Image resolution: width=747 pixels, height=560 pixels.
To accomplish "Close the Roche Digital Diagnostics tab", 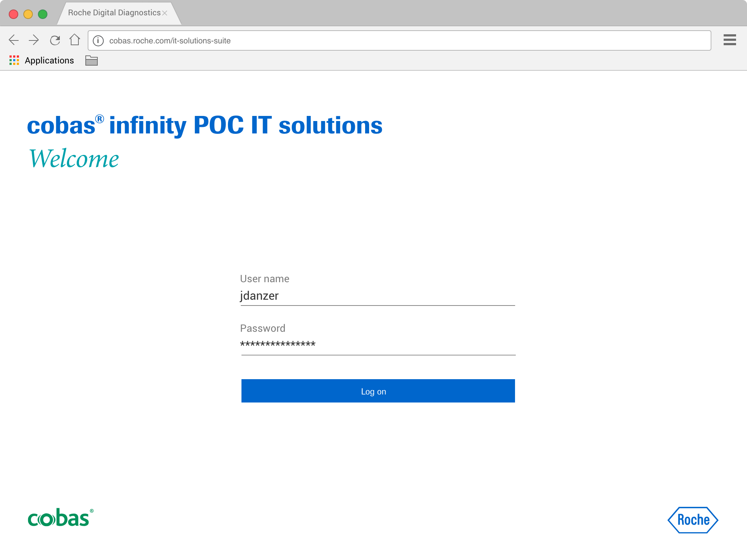I will click(x=165, y=13).
